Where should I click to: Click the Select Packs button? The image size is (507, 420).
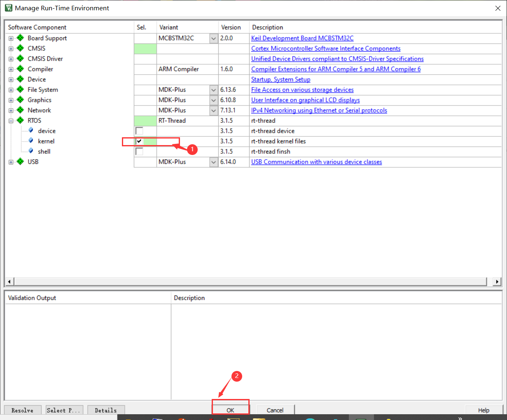(x=64, y=410)
